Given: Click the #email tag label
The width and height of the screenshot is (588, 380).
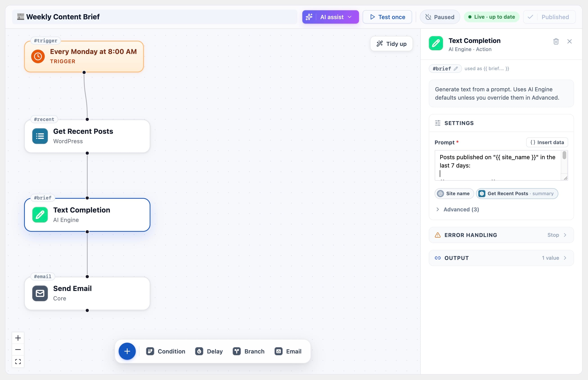Looking at the screenshot, I should [43, 276].
